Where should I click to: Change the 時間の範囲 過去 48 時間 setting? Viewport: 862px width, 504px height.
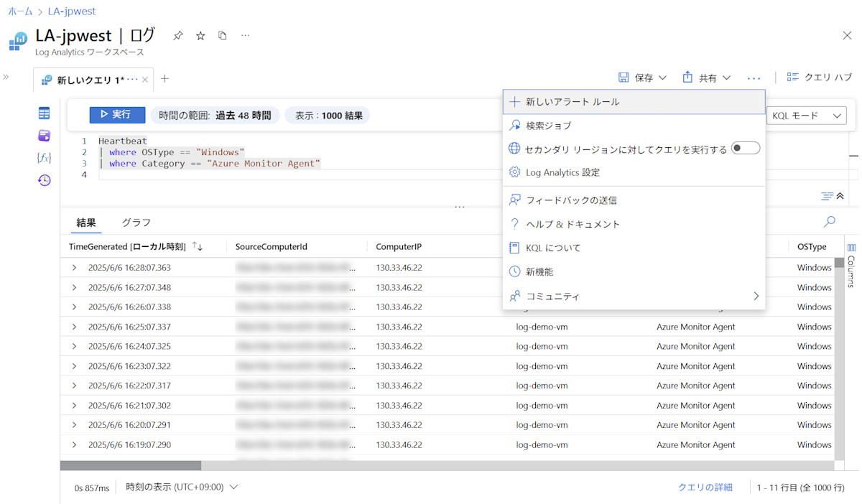click(215, 115)
